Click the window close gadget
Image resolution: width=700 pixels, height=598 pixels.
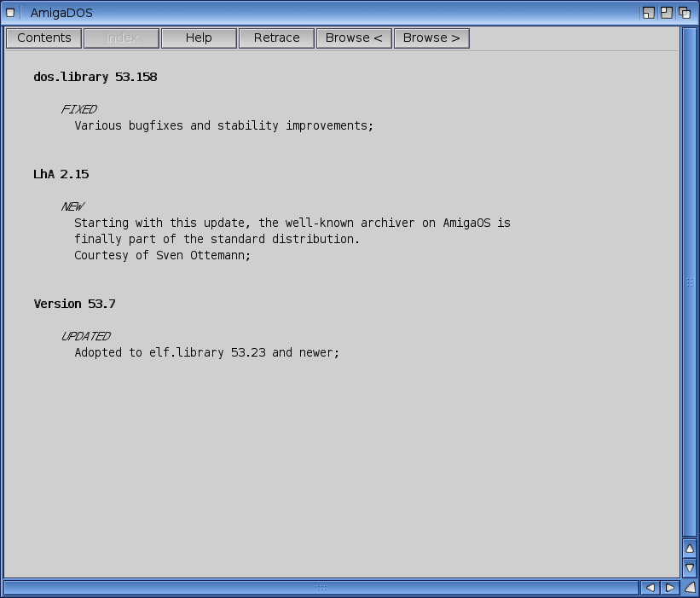10,13
